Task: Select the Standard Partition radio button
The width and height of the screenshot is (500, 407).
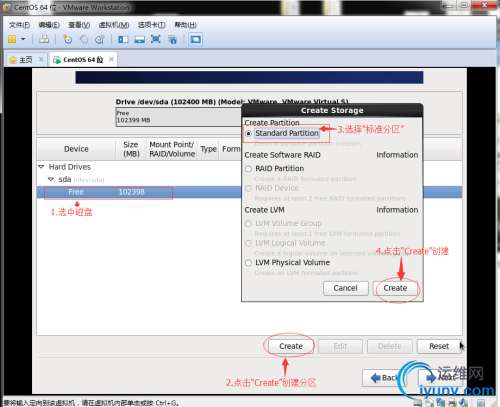Action: [248, 133]
